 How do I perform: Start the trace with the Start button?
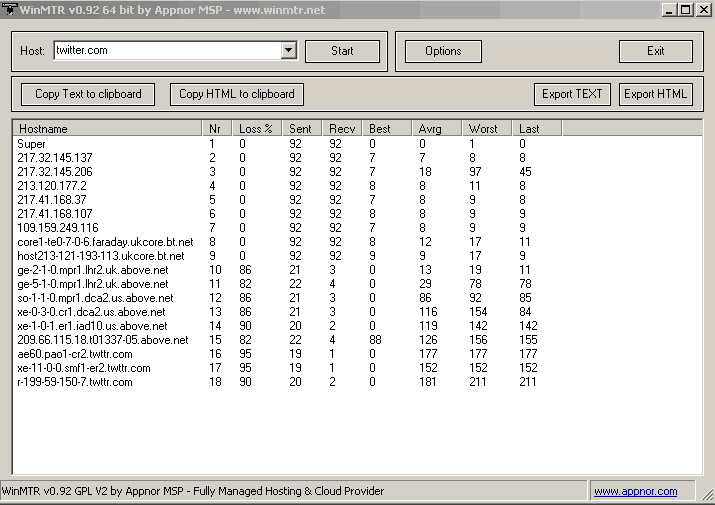(342, 51)
